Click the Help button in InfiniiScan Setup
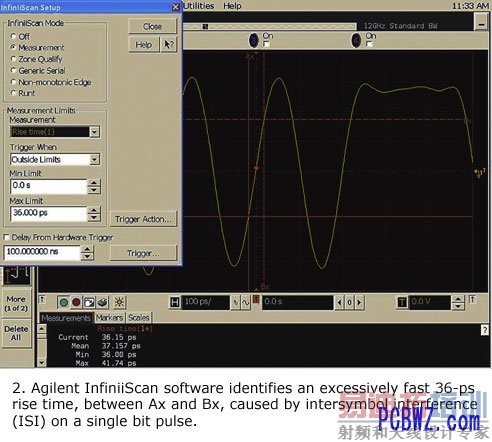This screenshot has width=492, height=442. (x=144, y=44)
